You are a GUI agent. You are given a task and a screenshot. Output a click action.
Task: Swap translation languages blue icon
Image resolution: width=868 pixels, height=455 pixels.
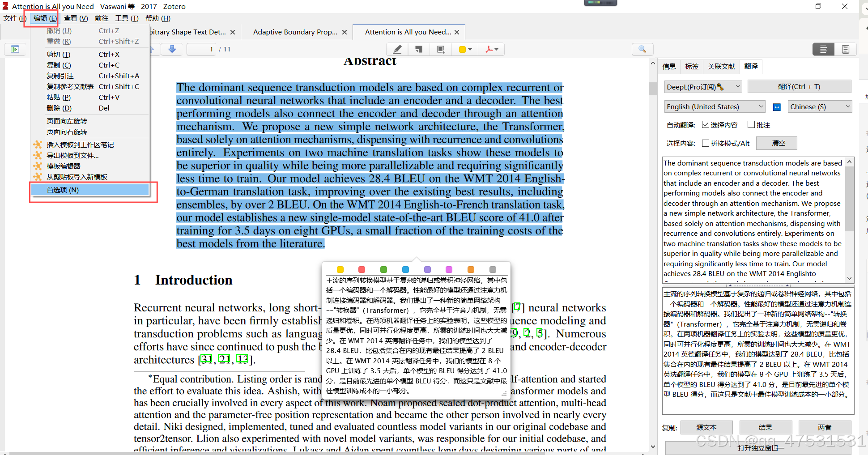[x=777, y=107]
